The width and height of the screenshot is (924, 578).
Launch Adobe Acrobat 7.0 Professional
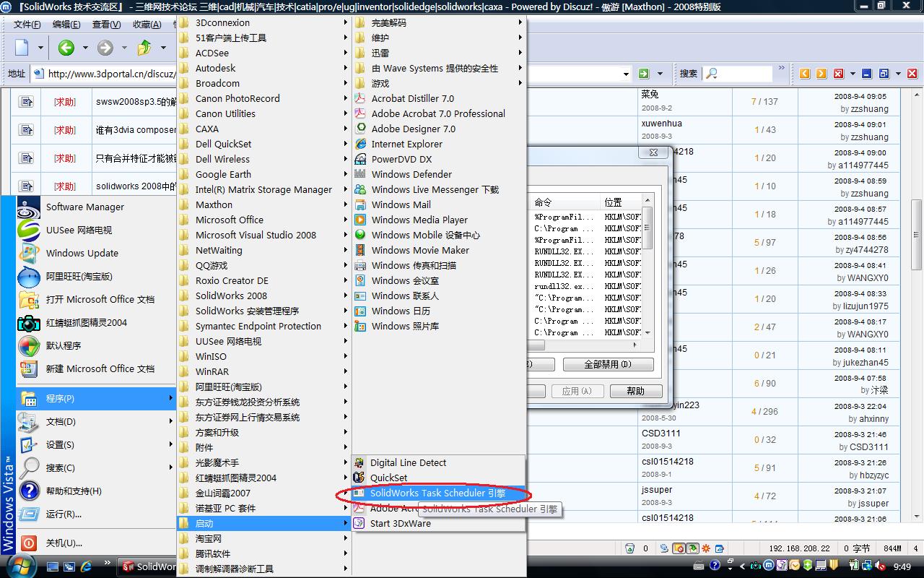[439, 113]
